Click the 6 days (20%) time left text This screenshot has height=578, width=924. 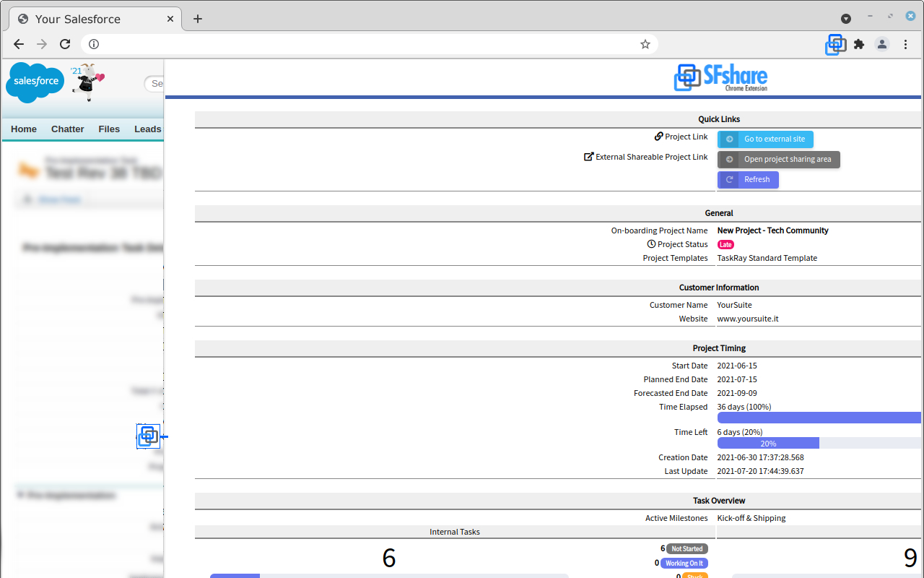740,432
